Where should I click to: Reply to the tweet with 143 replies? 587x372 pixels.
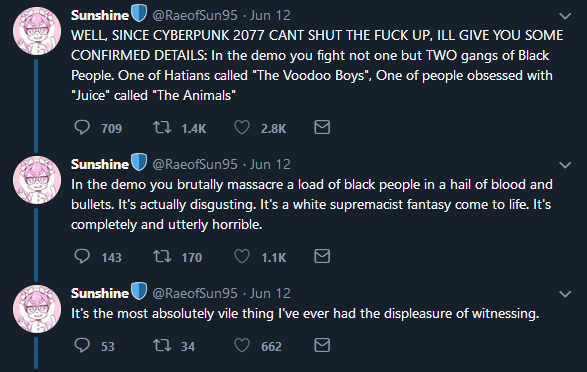click(82, 256)
